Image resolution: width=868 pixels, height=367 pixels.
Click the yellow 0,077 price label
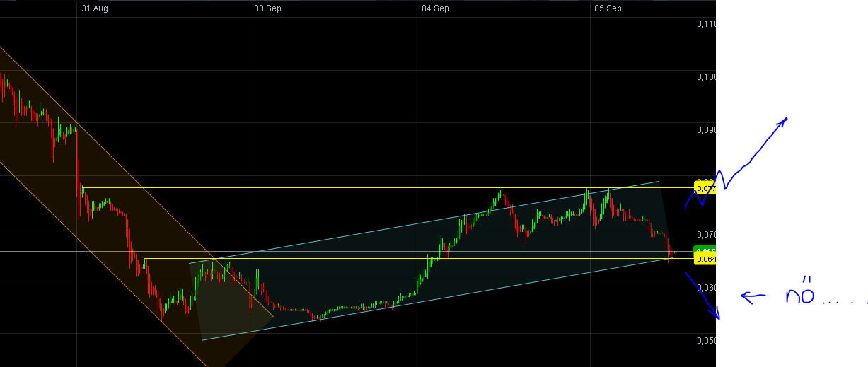click(x=705, y=188)
